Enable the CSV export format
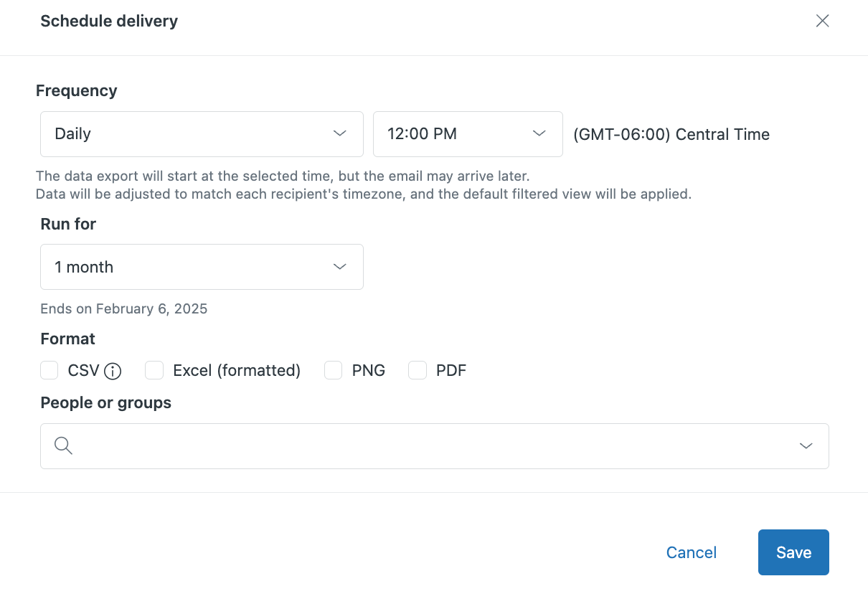 pos(49,370)
